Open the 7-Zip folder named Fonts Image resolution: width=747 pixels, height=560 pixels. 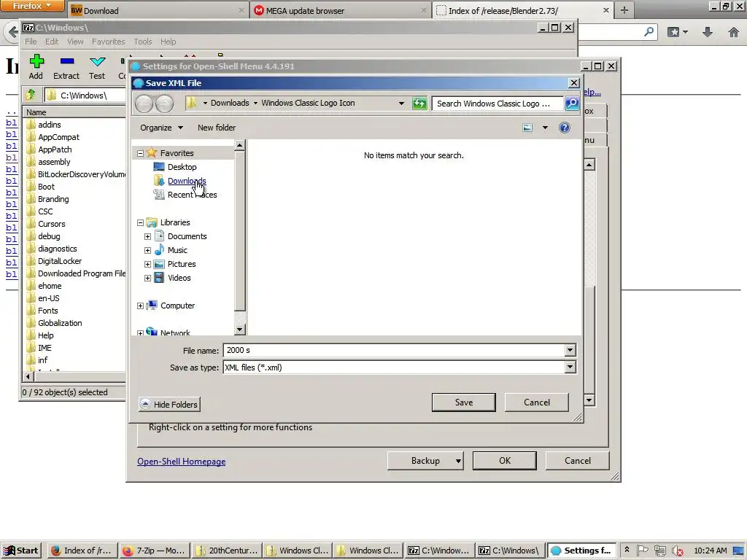tap(48, 311)
